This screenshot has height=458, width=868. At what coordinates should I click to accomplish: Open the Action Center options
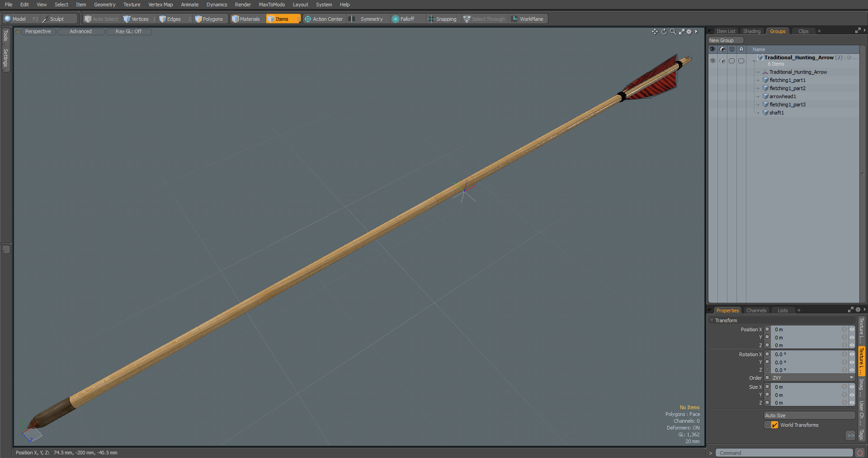point(324,19)
